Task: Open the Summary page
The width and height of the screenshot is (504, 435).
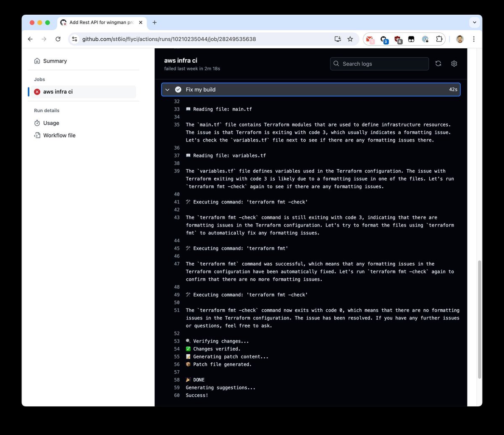Action: pyautogui.click(x=55, y=61)
